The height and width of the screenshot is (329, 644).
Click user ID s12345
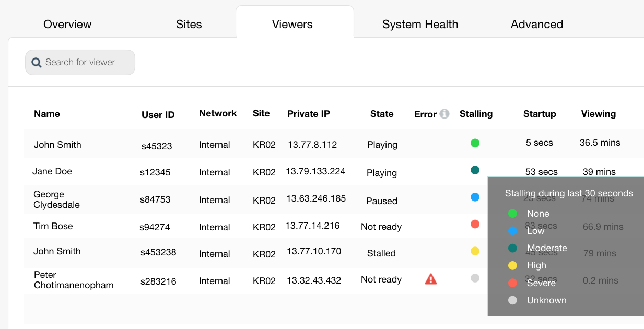[155, 172]
